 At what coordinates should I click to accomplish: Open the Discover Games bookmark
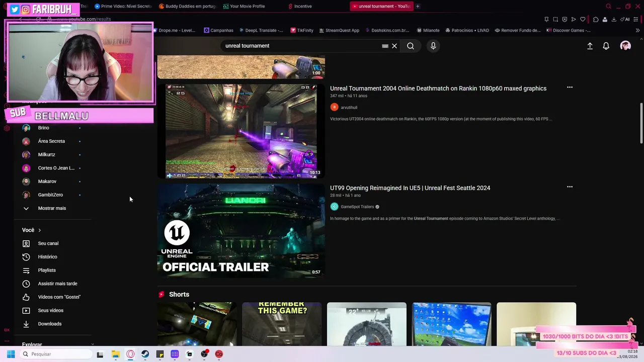(568, 30)
